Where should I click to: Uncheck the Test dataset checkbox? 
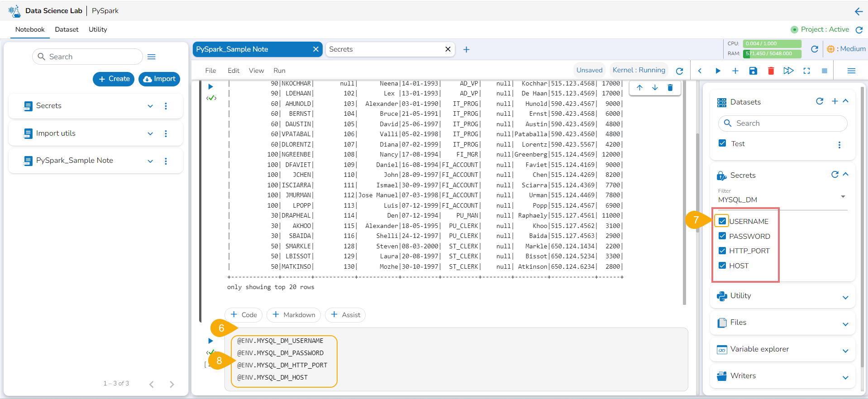click(722, 143)
